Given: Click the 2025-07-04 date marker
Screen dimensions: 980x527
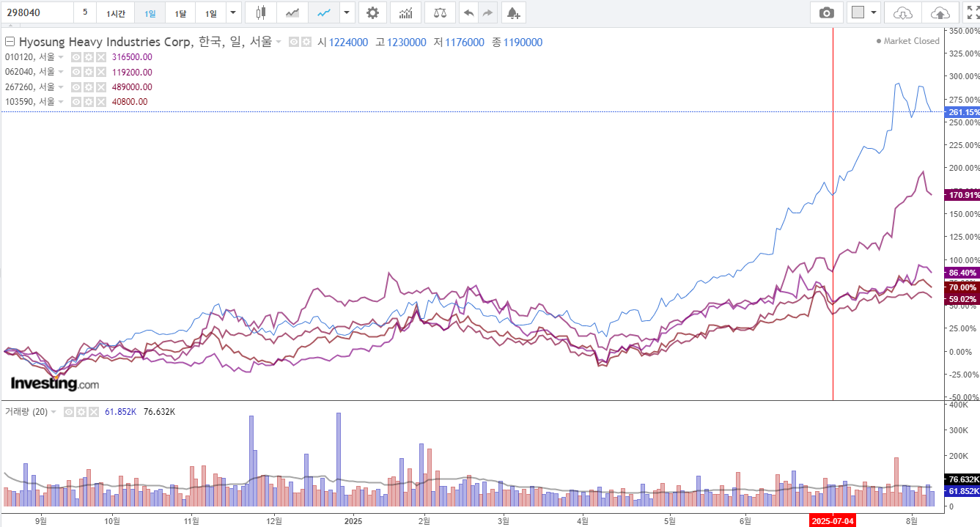Looking at the screenshot, I should click(x=832, y=521).
